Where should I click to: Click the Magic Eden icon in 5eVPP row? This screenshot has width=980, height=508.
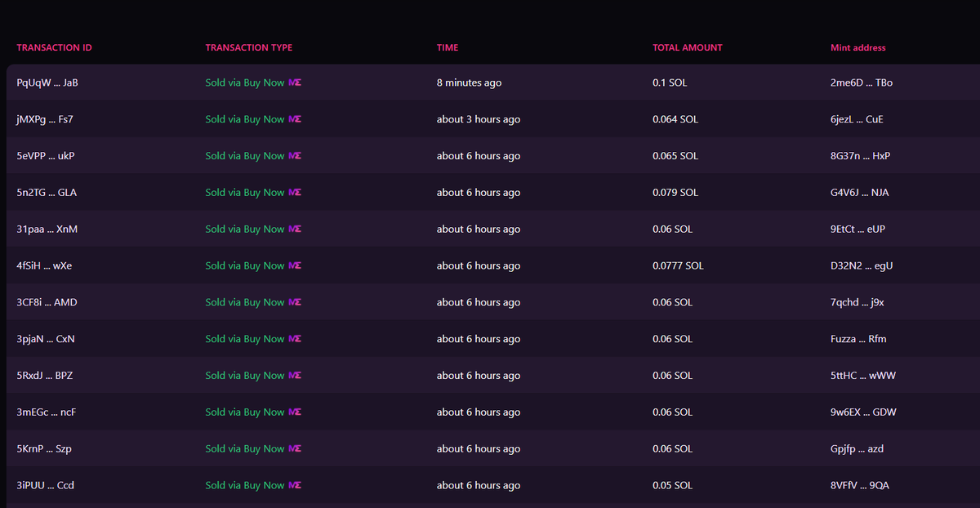point(295,156)
